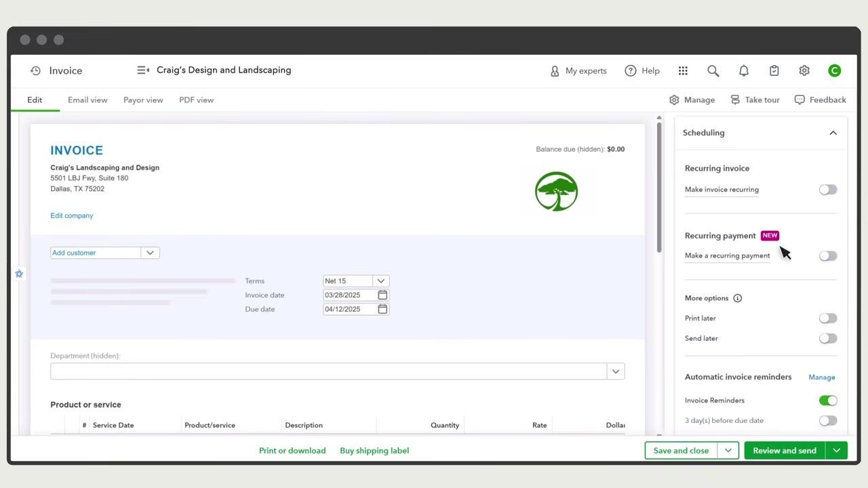Screen dimensions: 868x488
Task: Click the Add customer input field
Action: pos(96,253)
